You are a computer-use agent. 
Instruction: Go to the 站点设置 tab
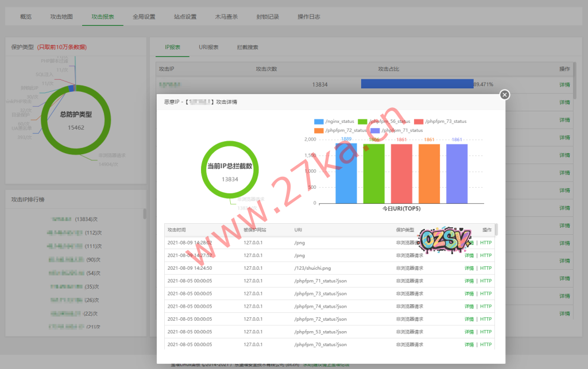[x=185, y=17]
